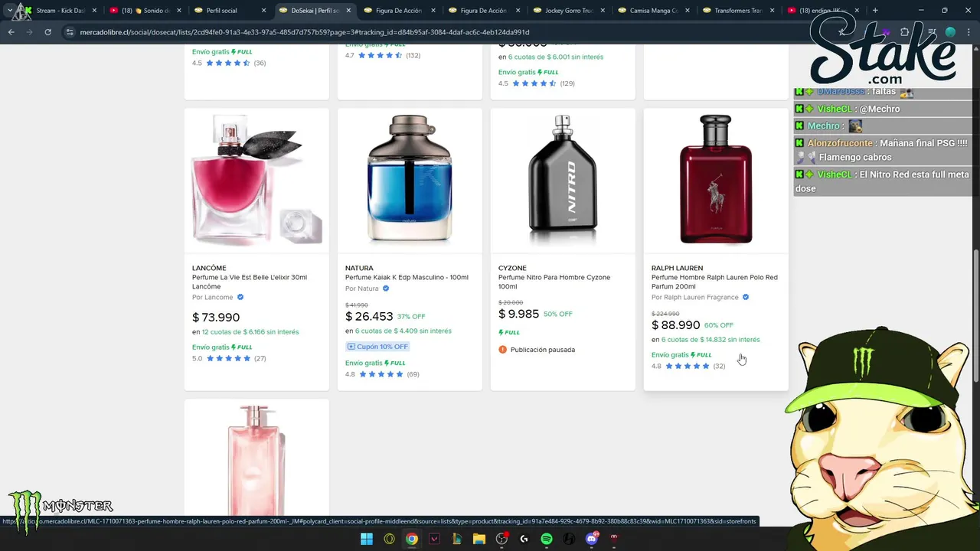Open League of Legends taskbar icon
The width and height of the screenshot is (980, 551).
coord(457,539)
